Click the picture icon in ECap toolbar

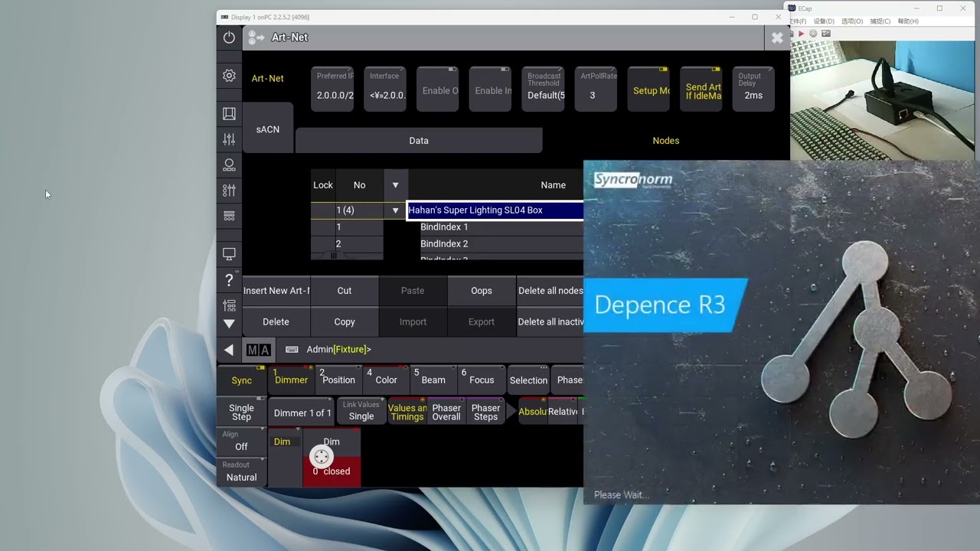coord(826,34)
